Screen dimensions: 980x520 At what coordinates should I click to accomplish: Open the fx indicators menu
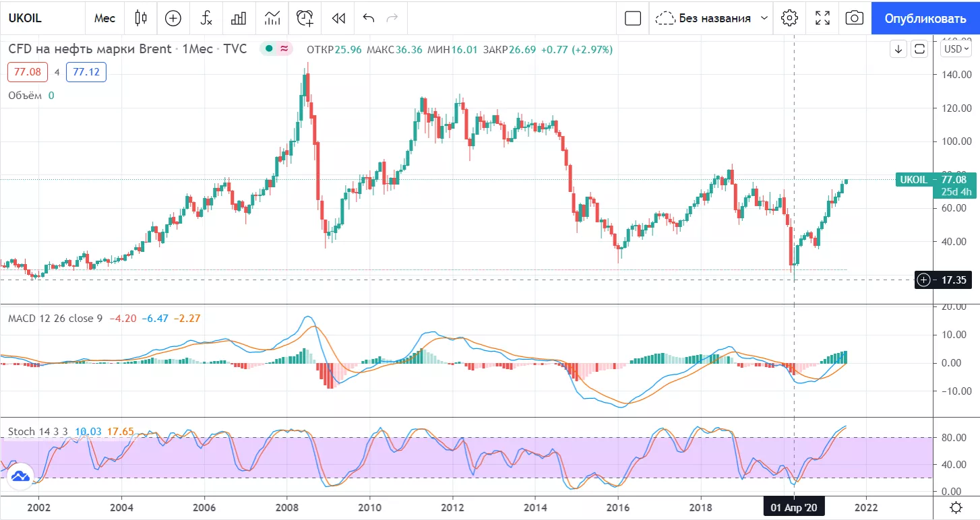click(206, 18)
